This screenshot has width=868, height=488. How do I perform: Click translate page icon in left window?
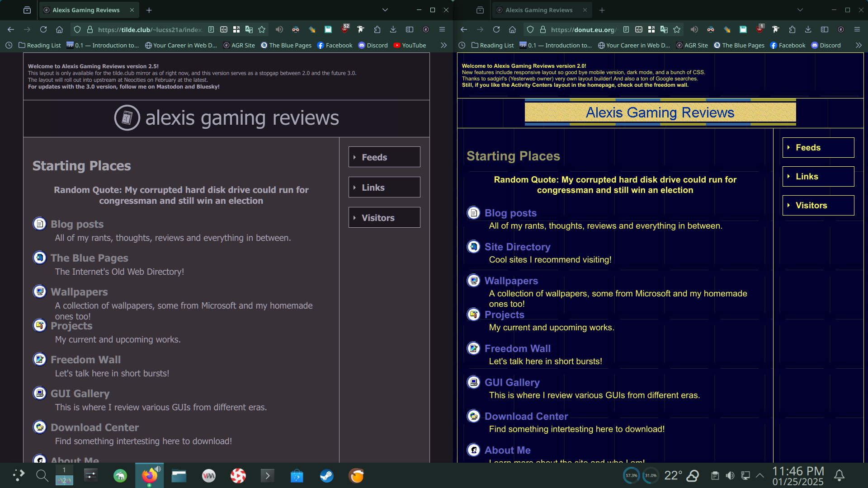(249, 29)
